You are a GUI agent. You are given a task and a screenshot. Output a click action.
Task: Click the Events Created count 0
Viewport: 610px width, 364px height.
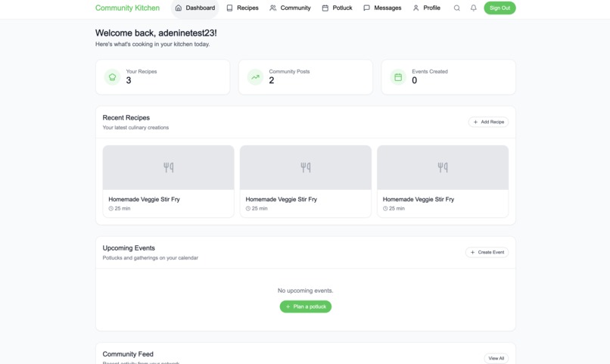coord(414,80)
